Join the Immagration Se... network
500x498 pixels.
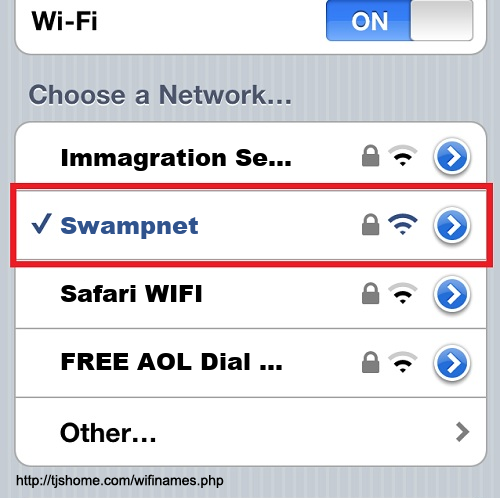[176, 158]
